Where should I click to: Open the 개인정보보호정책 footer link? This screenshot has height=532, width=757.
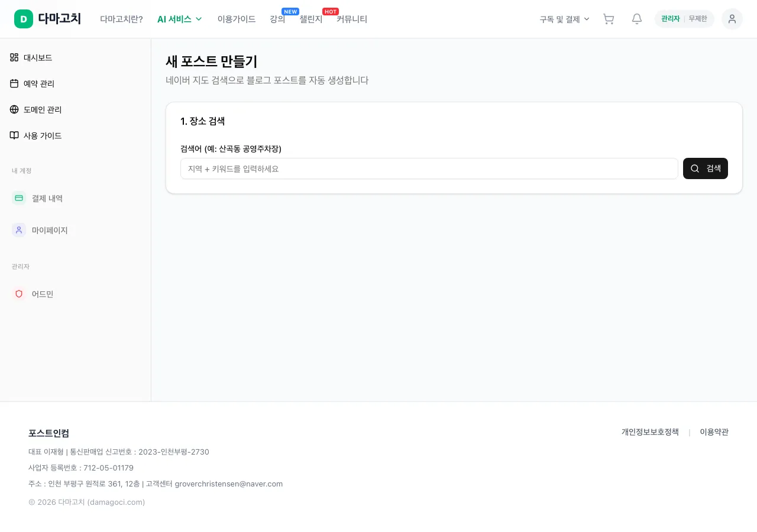click(x=650, y=432)
